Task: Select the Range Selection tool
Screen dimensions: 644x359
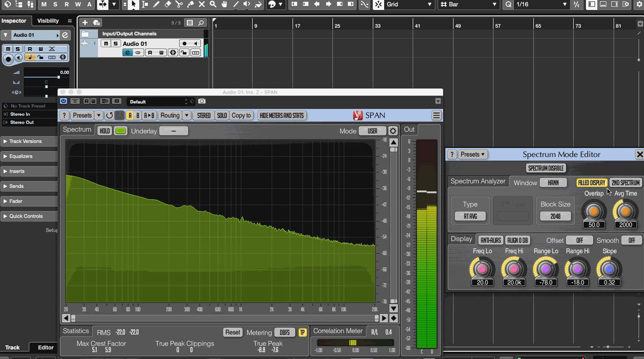Action: [145, 5]
